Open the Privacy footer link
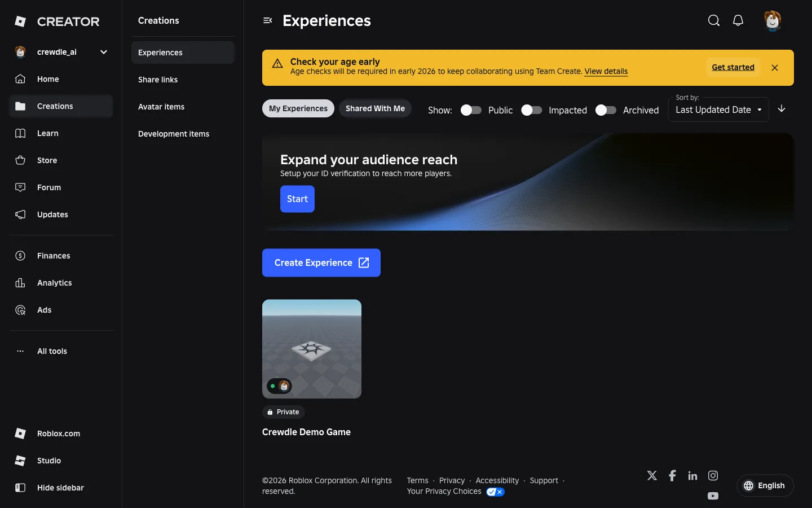The width and height of the screenshot is (812, 508). [x=452, y=480]
